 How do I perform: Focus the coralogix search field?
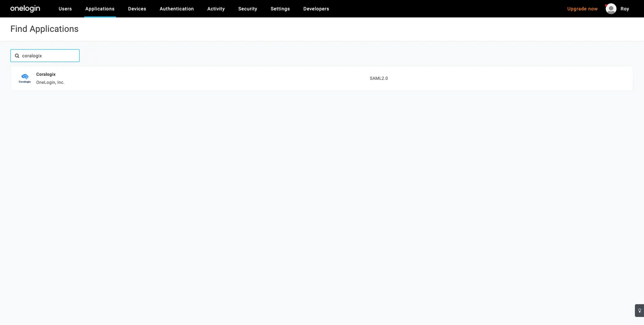(45, 56)
